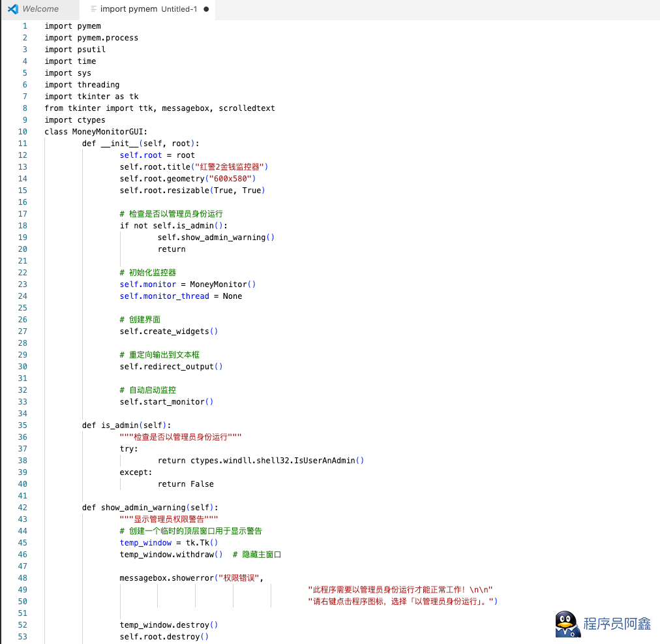This screenshot has width=660, height=644.
Task: Click the penguin avatar watermark icon
Action: (567, 624)
